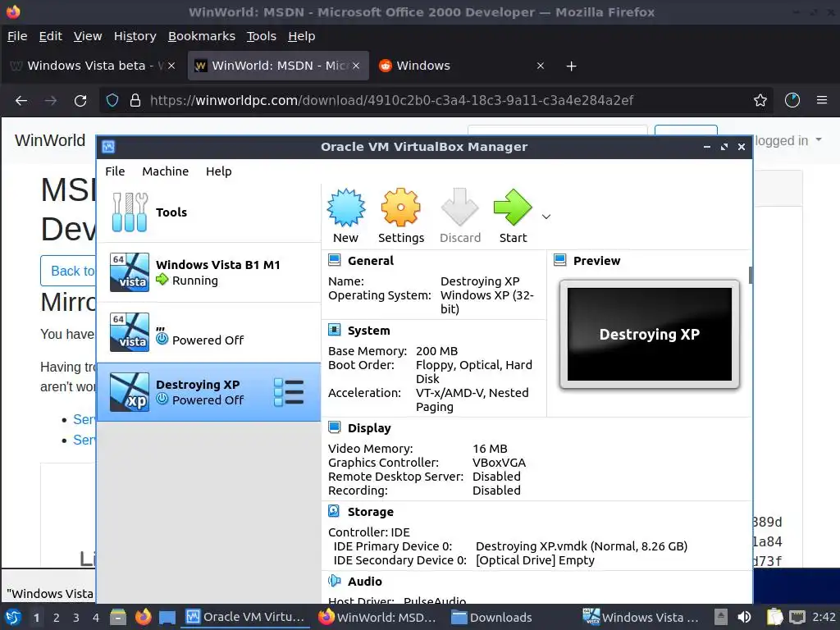Switch to the Windows Vista beta tab
Viewport: 840px width, 630px height.
(x=92, y=66)
